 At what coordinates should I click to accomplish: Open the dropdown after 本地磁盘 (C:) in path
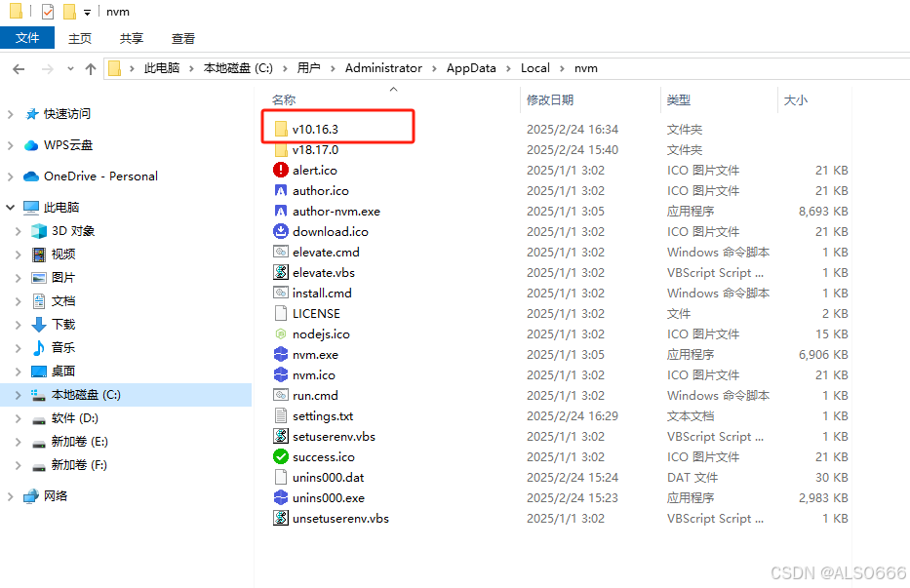[x=285, y=68]
